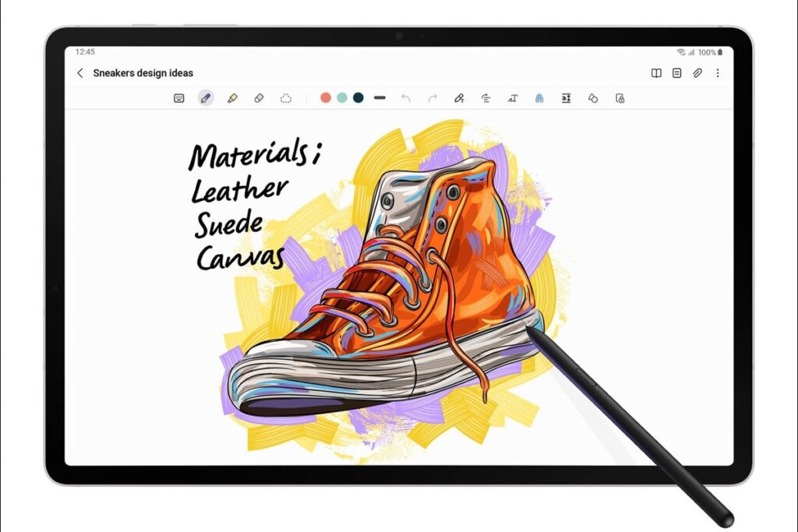Screen dimensions: 798x532
Task: Tap the Redo arrow
Action: click(433, 97)
